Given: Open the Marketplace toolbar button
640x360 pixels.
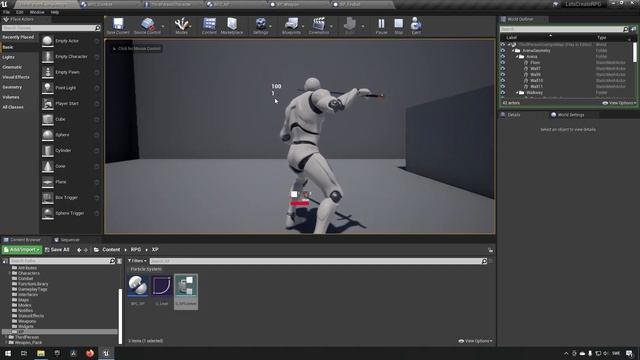Looking at the screenshot, I should coord(232,24).
